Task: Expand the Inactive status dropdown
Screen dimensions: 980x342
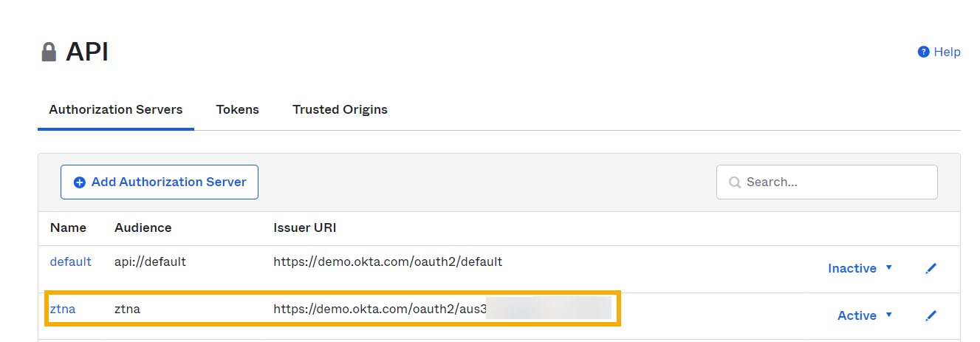Action: point(860,268)
